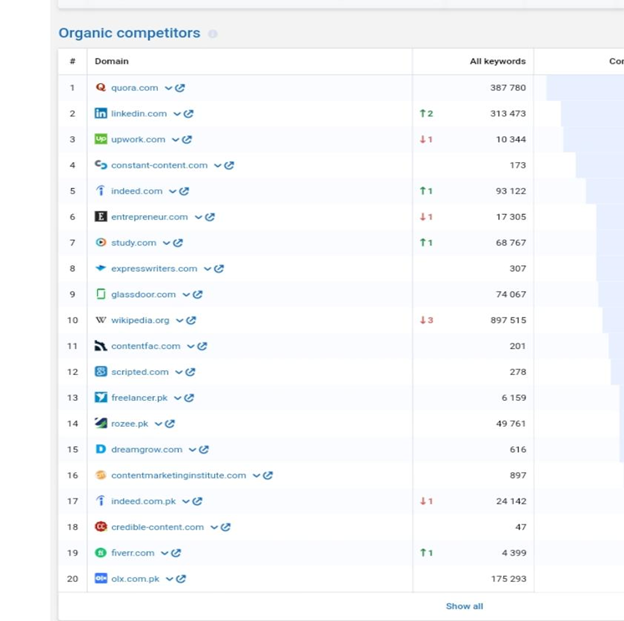Click external link icon beside indeed.com

(x=184, y=191)
